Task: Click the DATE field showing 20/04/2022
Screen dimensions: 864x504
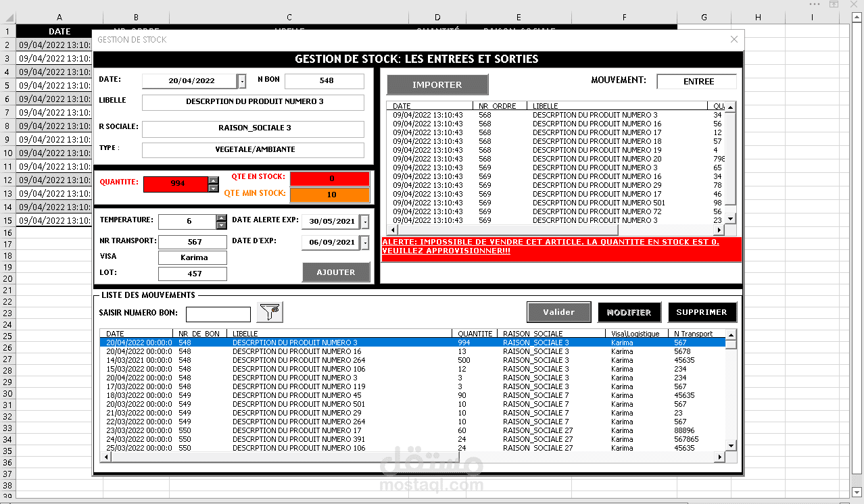Action: (190, 81)
